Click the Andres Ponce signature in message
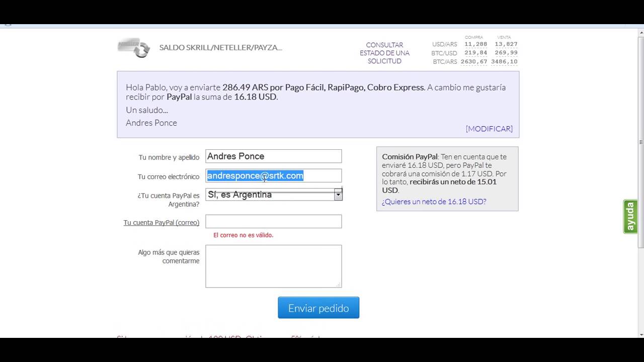Screen dimensions: 644x362 [x=151, y=123]
